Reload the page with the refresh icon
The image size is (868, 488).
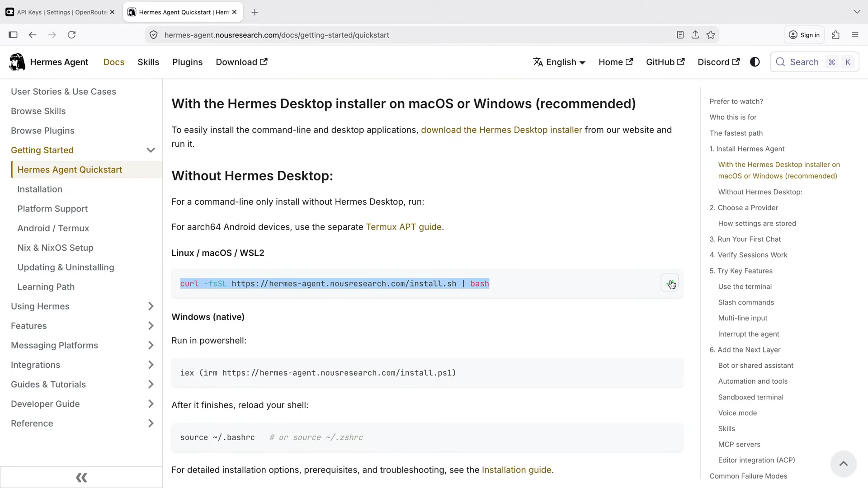coord(71,35)
